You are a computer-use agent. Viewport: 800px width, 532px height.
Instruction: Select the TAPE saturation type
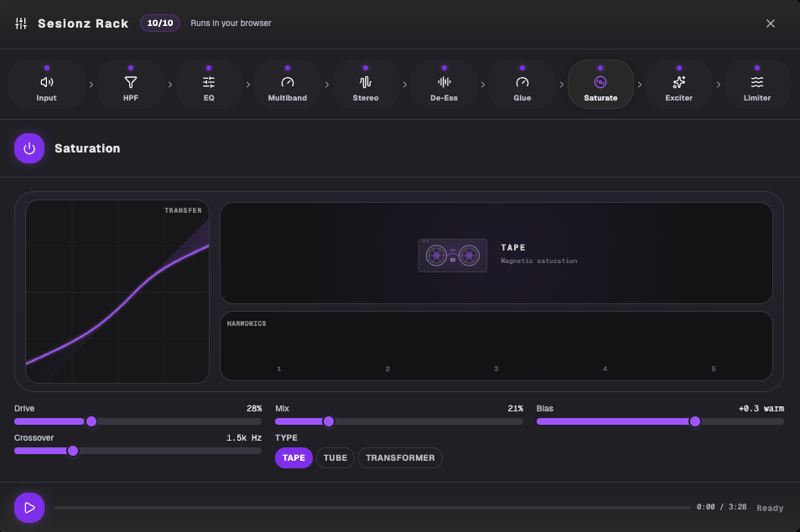(294, 457)
